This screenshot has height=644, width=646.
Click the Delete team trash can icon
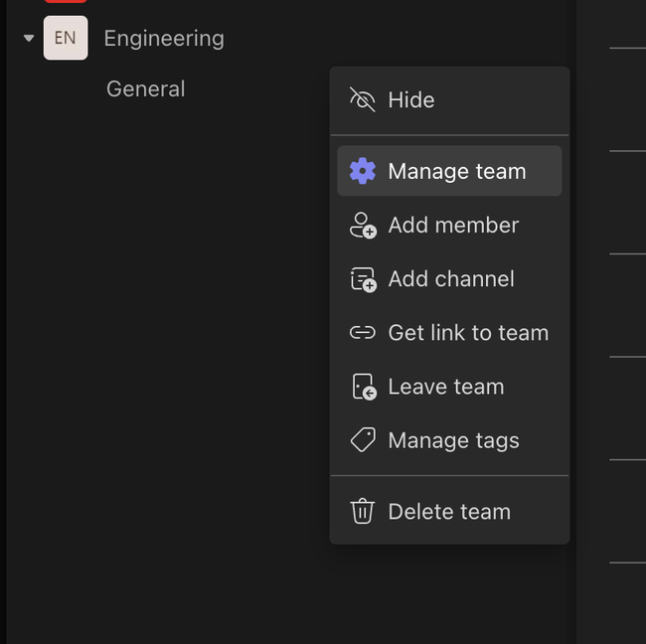[363, 512]
